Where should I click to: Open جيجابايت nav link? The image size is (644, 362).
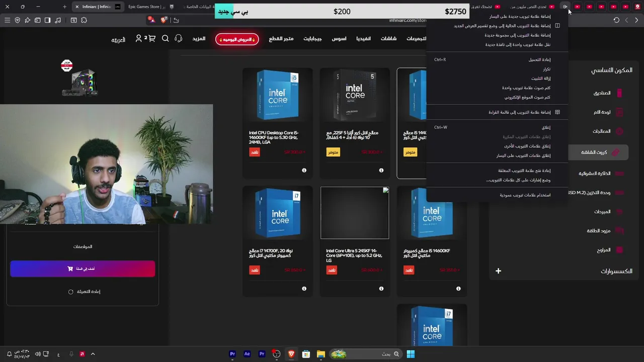(312, 39)
